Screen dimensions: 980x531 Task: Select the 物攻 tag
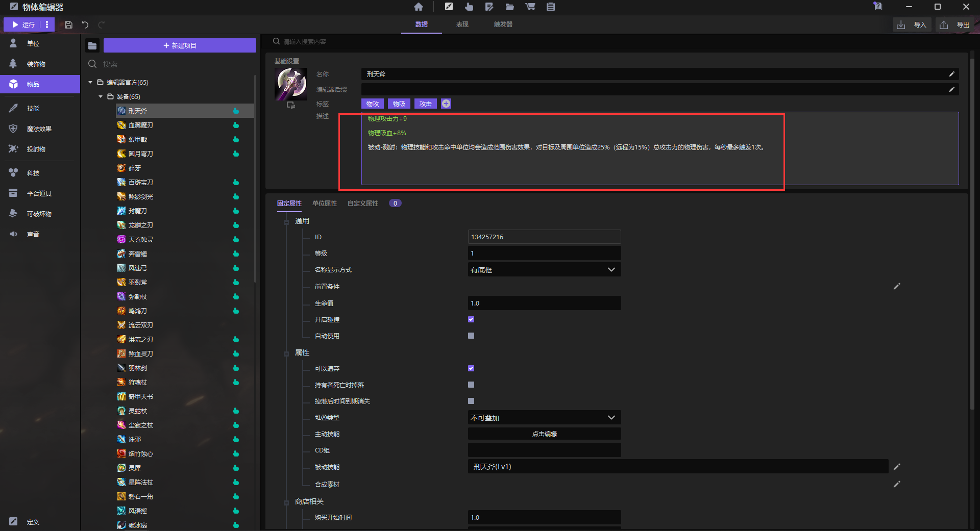click(x=373, y=104)
